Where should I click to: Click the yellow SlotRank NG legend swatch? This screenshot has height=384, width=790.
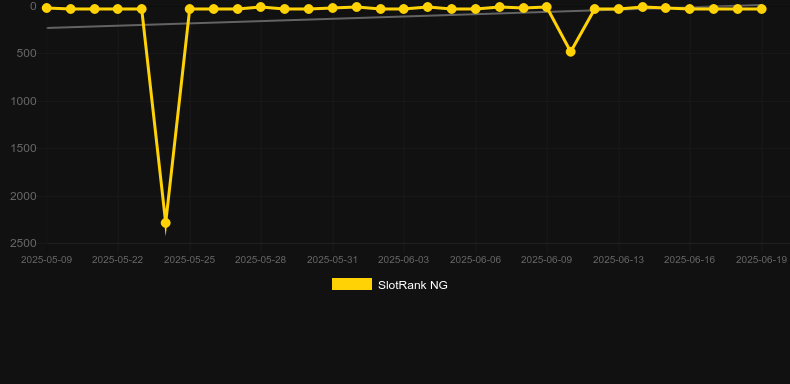click(x=352, y=284)
